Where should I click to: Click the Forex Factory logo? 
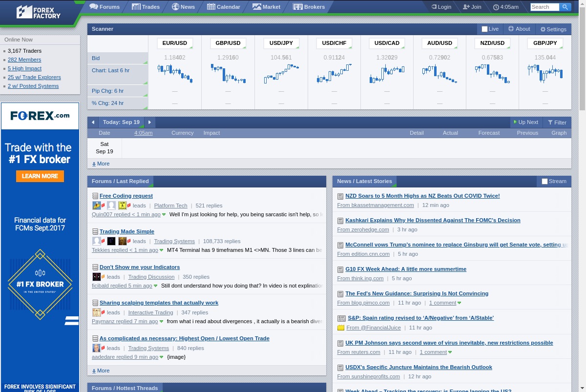(x=39, y=12)
